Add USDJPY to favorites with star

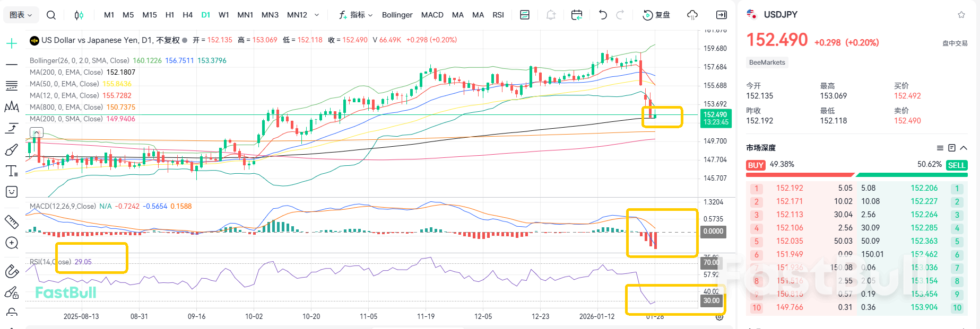click(961, 15)
